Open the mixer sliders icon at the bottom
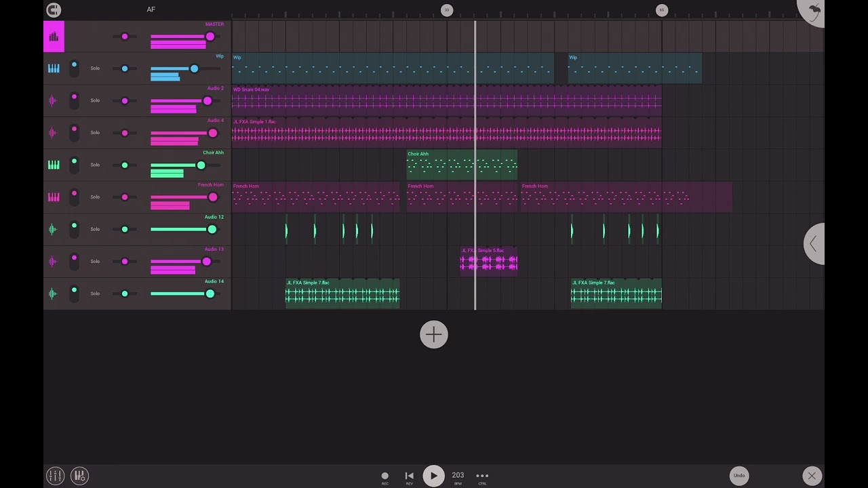Image resolution: width=868 pixels, height=488 pixels. [x=55, y=476]
